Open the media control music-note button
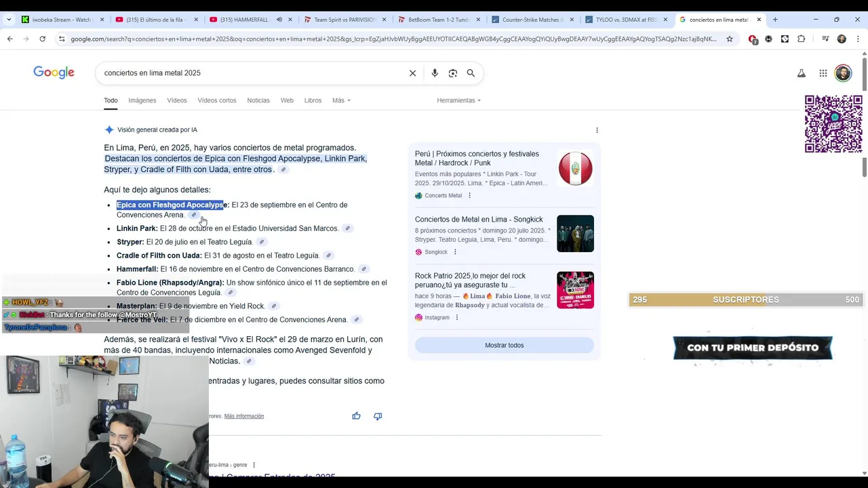Viewport: 868px width, 488px height. 825,39
